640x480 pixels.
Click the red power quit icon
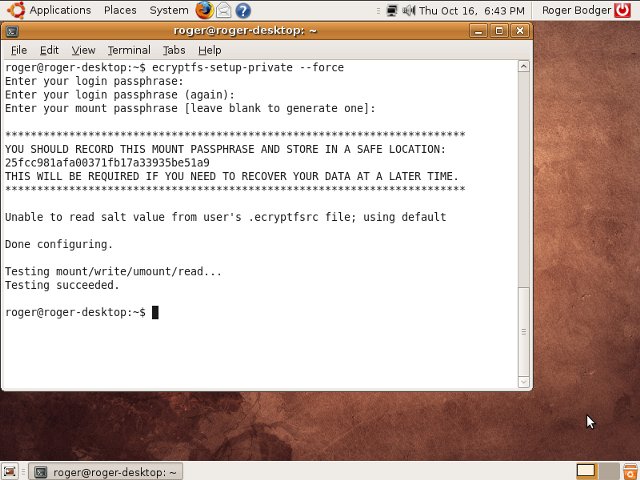pos(622,10)
